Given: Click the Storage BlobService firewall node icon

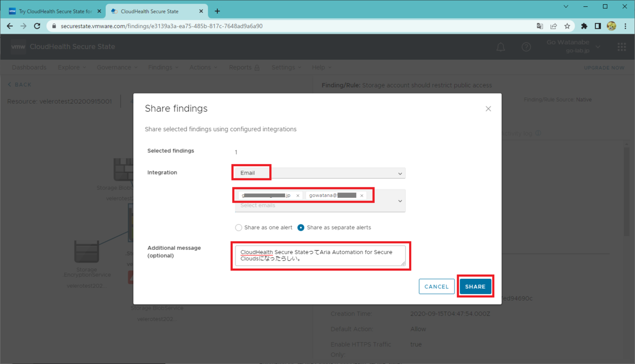Looking at the screenshot, I should pyautogui.click(x=123, y=169).
